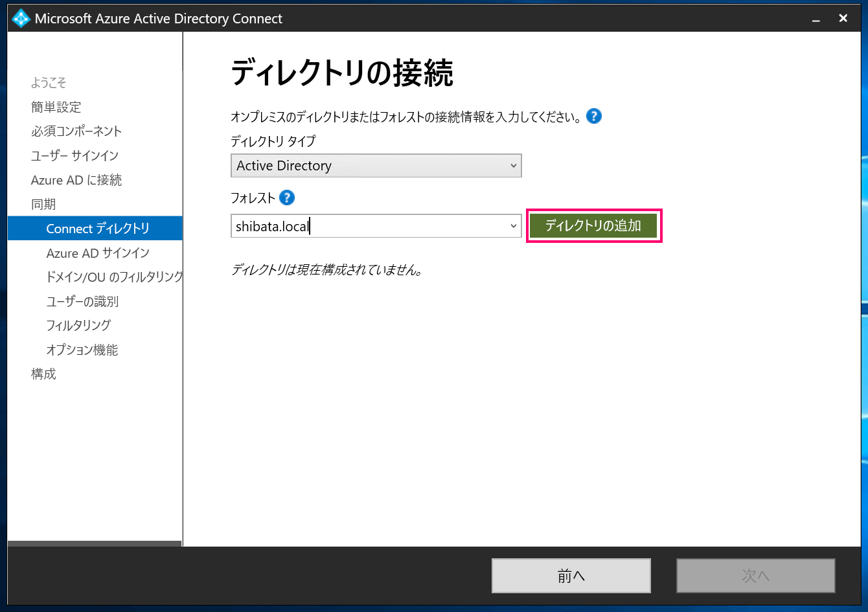Screen dimensions: 868x612
Task: Select フィルタリング sidebar item
Action: tap(78, 326)
